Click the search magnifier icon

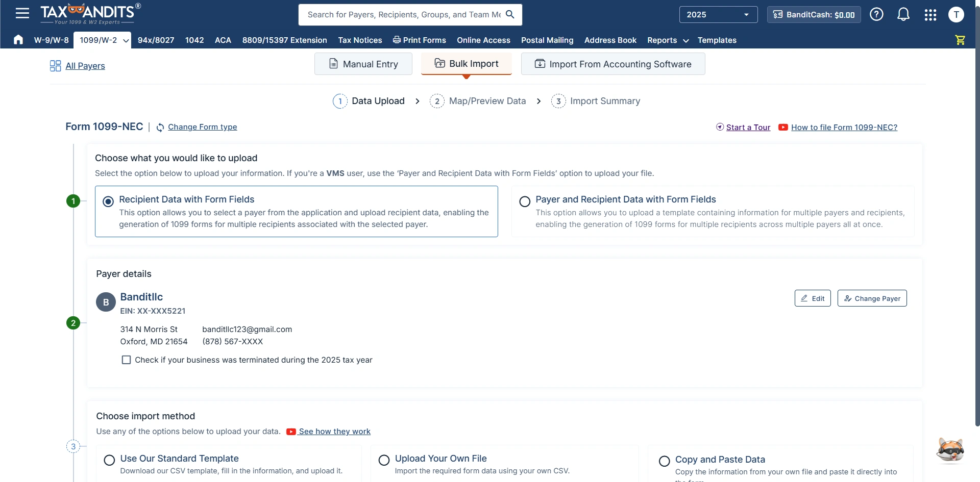pos(510,14)
